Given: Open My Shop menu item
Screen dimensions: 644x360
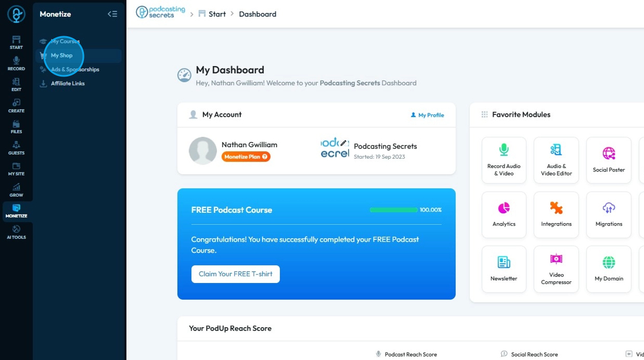Looking at the screenshot, I should pos(78,55).
